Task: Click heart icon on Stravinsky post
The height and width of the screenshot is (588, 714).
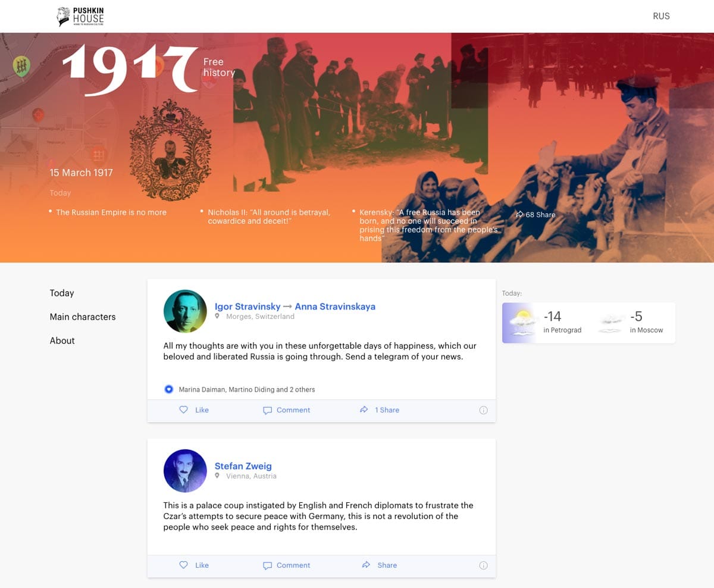Action: [183, 409]
